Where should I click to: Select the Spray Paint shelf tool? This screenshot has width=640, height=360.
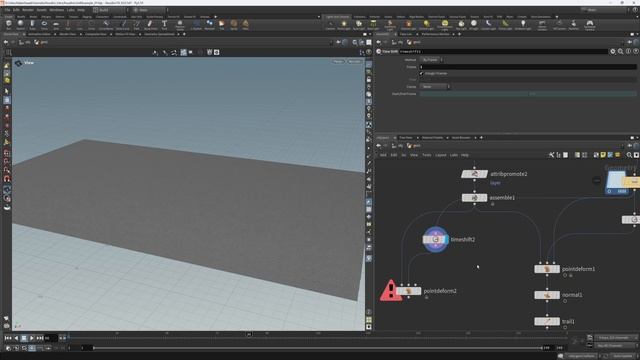tap(150, 25)
